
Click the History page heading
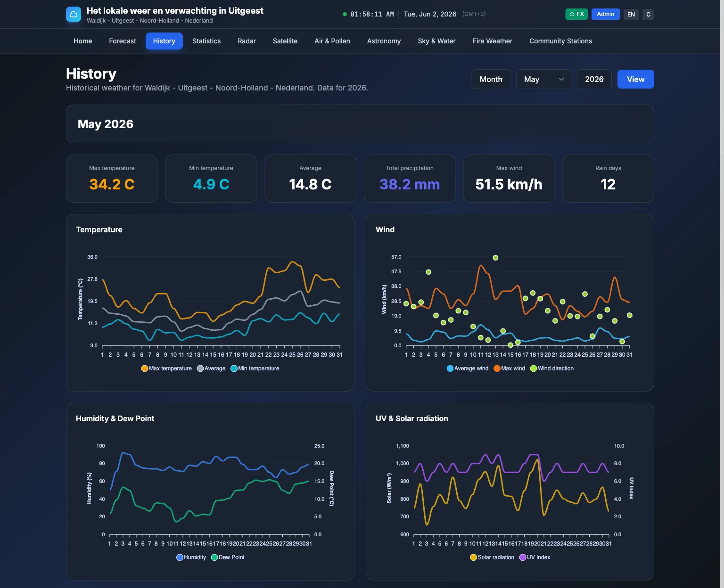(x=91, y=73)
